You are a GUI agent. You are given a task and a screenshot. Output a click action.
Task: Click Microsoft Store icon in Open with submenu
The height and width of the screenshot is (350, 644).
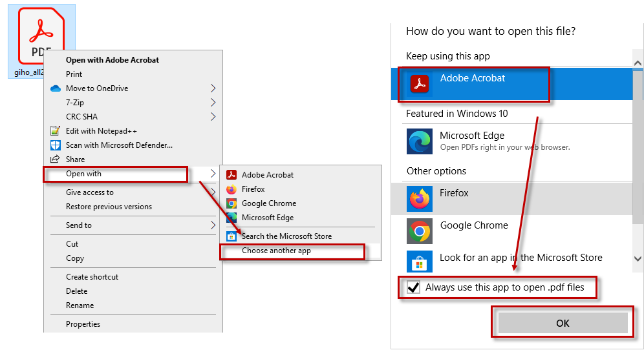231,236
